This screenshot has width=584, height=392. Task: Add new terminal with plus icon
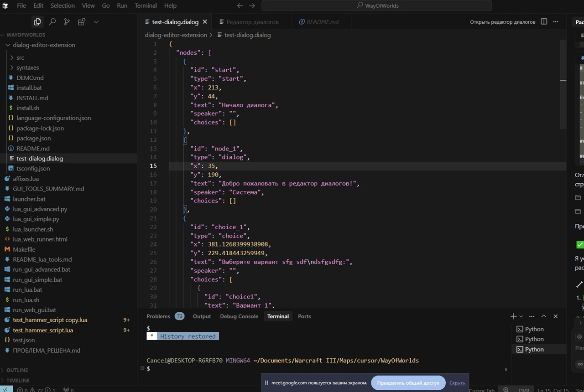513,316
